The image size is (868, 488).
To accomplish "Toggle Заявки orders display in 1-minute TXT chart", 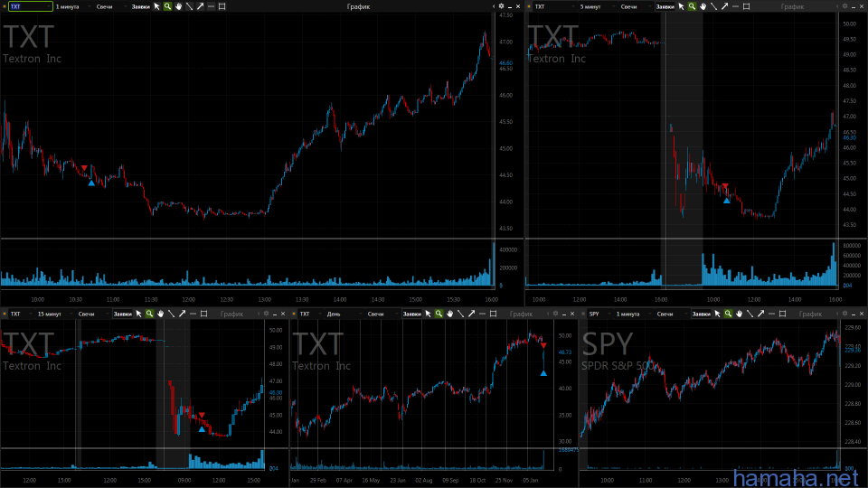I will point(141,6).
